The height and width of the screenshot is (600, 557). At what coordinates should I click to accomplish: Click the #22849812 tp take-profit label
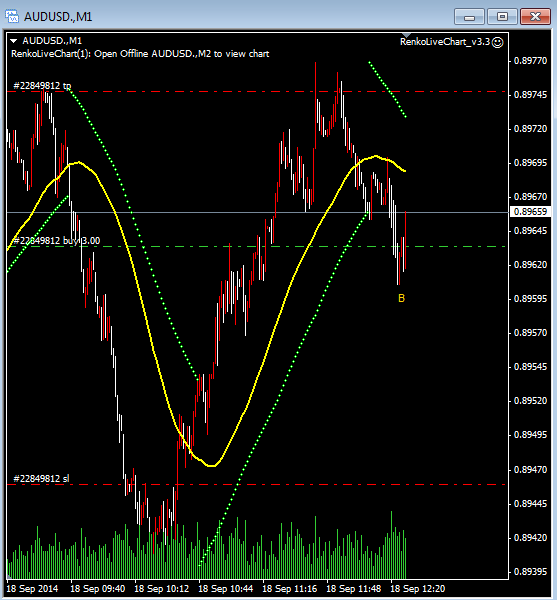(x=42, y=86)
